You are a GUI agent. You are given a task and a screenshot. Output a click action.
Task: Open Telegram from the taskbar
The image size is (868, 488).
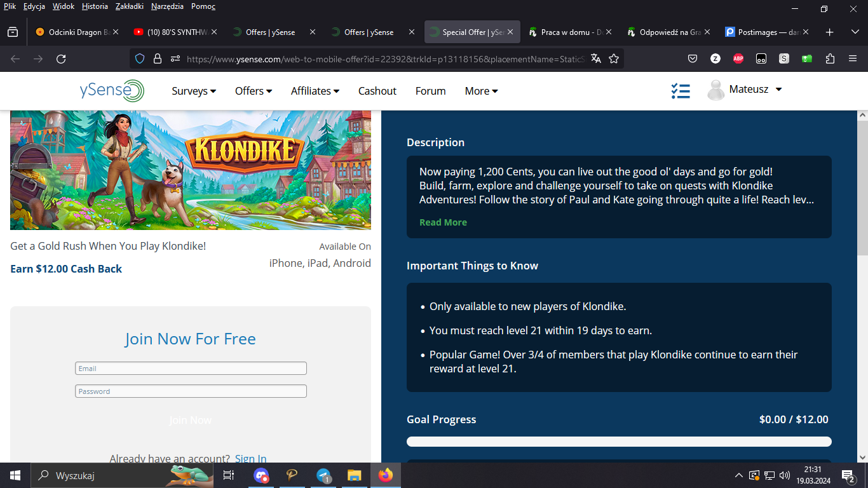(x=323, y=475)
